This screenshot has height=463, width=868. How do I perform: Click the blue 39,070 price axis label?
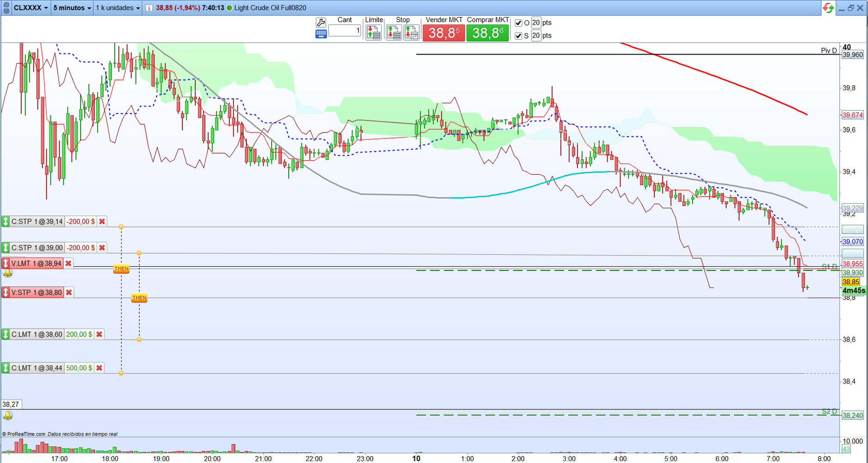853,242
